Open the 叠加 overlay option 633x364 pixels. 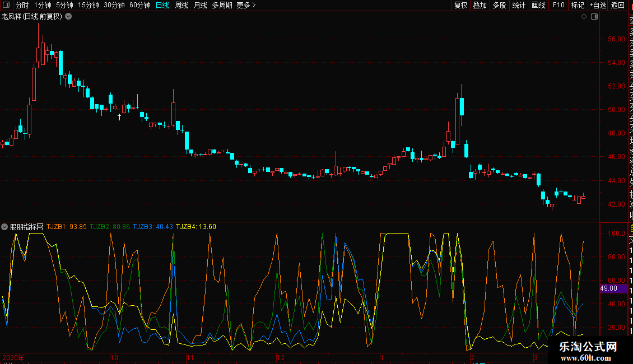coord(480,5)
